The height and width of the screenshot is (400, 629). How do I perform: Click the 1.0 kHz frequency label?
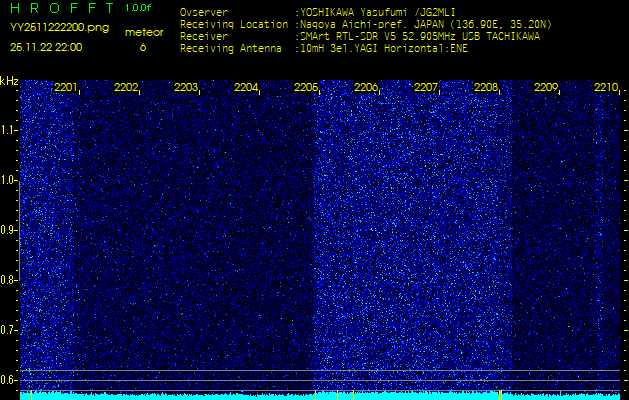point(8,180)
